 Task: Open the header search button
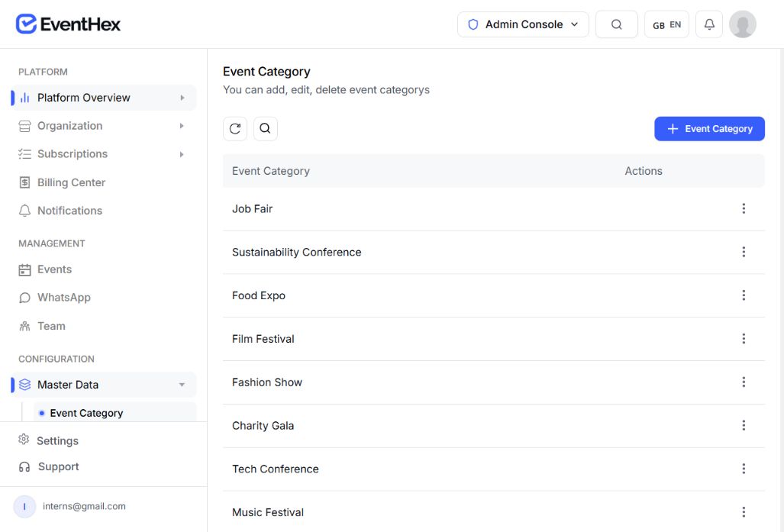point(617,24)
